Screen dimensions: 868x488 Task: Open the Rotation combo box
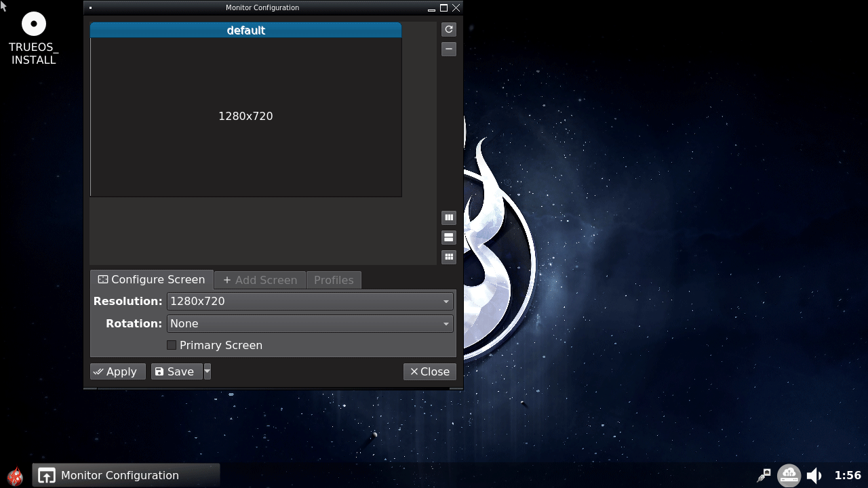(x=310, y=323)
